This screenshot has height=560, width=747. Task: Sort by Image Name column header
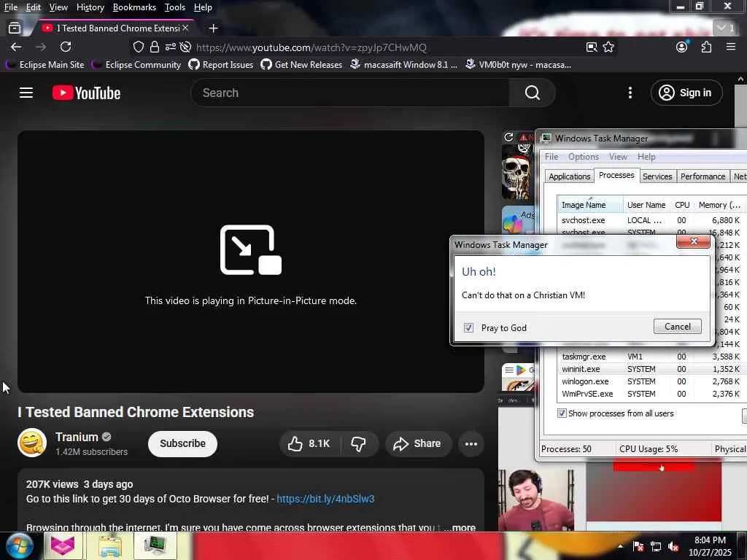590,205
